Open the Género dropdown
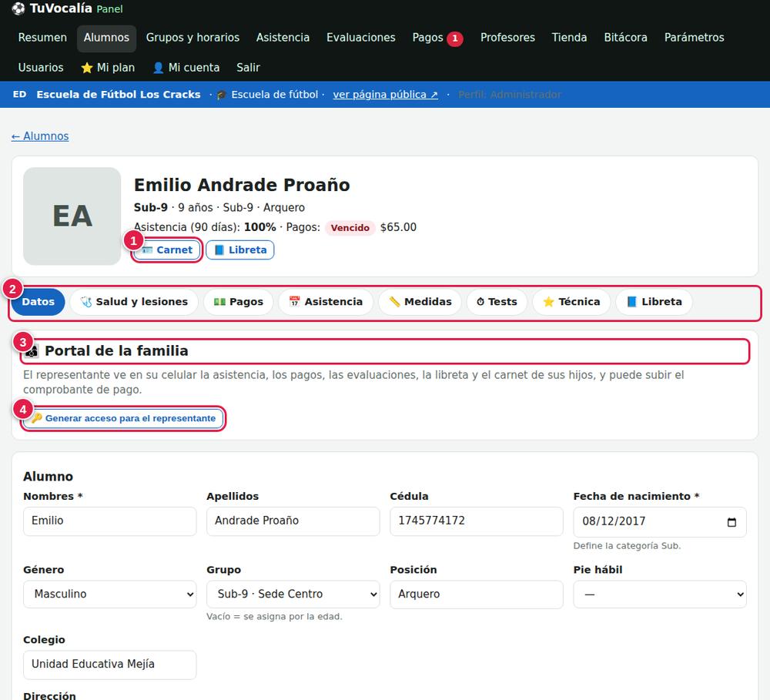Image resolution: width=770 pixels, height=700 pixels. 110,594
